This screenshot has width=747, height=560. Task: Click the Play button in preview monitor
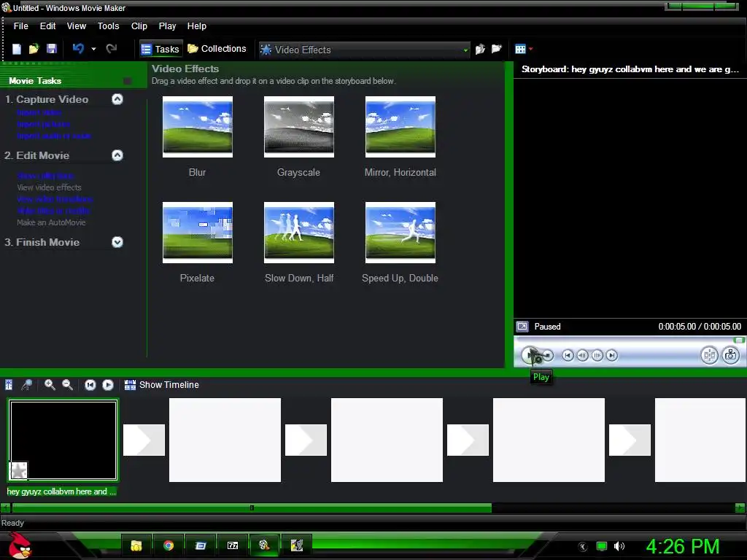(x=530, y=355)
